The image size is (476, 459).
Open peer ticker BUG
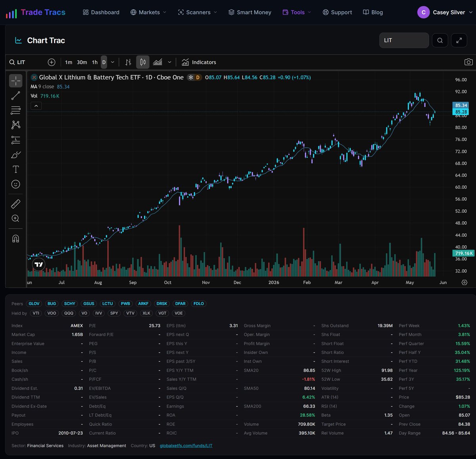click(52, 304)
